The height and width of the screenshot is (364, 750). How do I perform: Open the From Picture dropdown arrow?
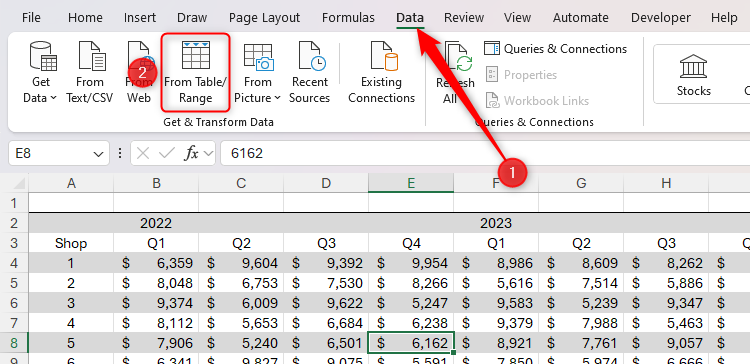point(278,98)
